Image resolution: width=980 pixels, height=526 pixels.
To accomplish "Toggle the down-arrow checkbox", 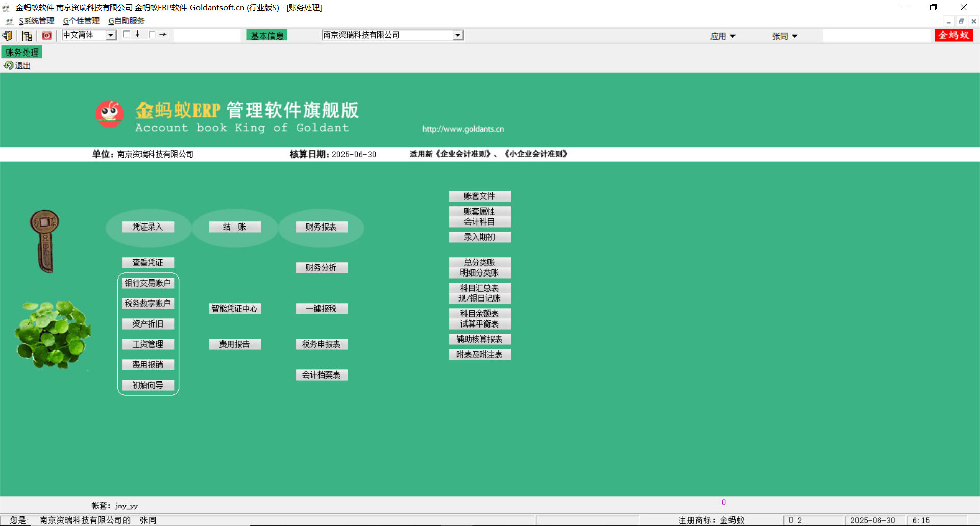I will pos(127,34).
